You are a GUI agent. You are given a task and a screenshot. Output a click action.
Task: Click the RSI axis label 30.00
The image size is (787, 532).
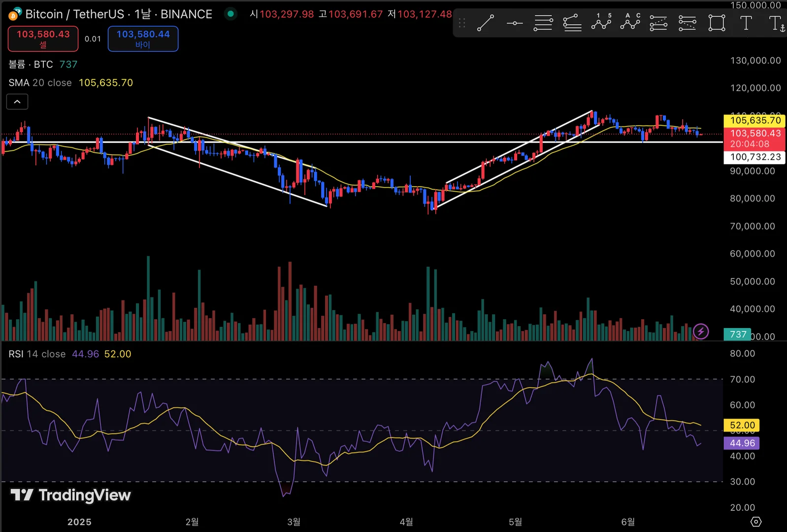pos(742,482)
